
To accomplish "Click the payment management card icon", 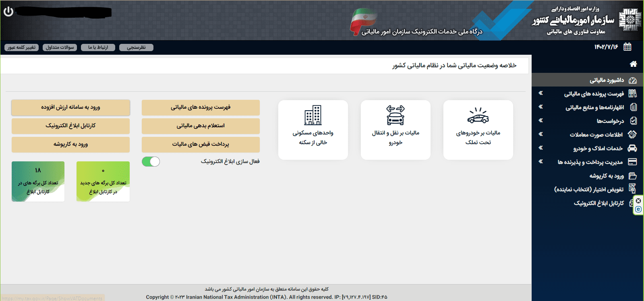I will pyautogui.click(x=632, y=162).
